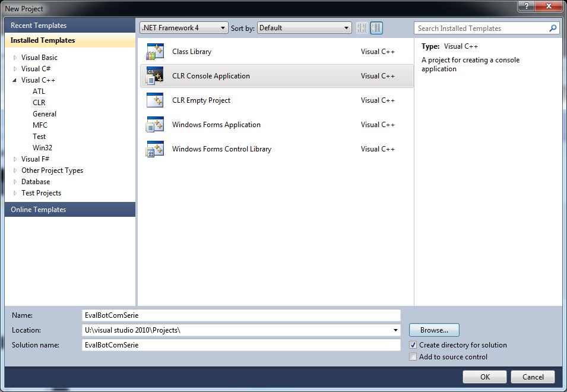Select the MFC category under Visual C++

point(40,125)
